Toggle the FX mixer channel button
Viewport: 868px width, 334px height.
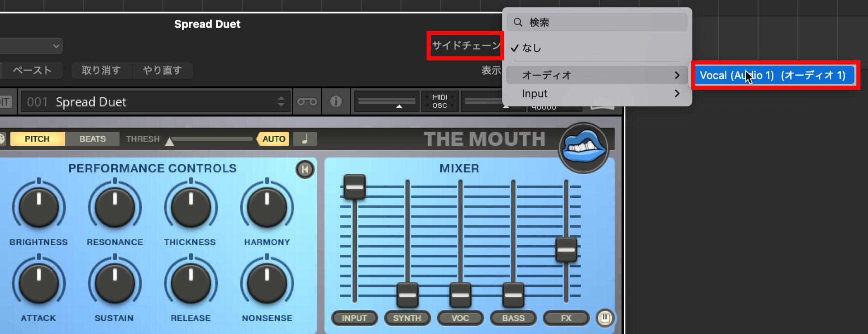coord(566,318)
